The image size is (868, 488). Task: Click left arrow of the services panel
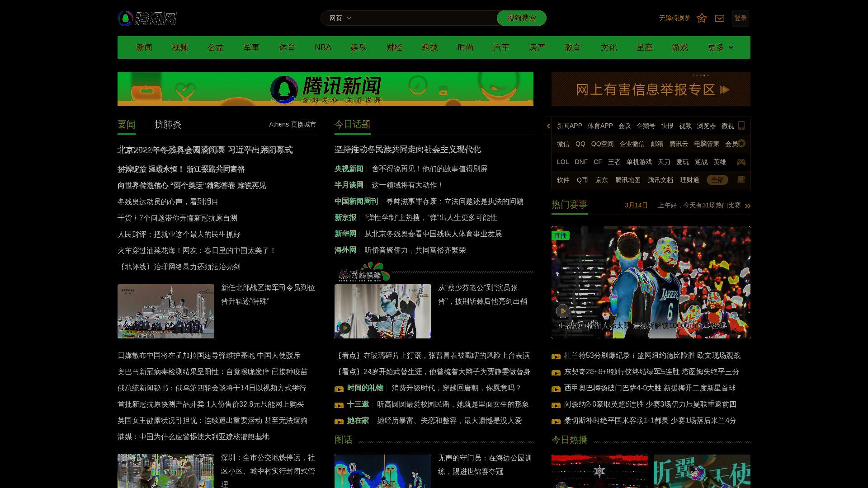tap(548, 126)
